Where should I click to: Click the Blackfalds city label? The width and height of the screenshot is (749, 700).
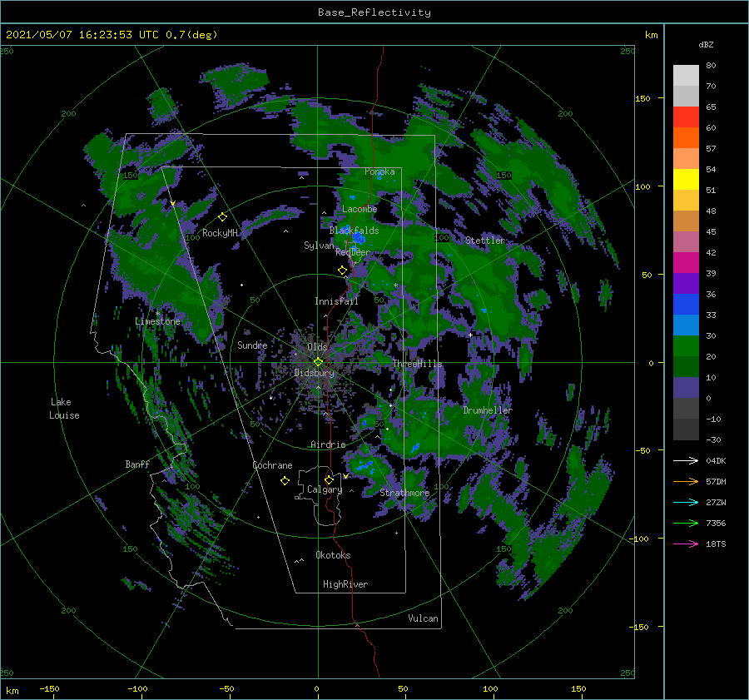pos(354,231)
